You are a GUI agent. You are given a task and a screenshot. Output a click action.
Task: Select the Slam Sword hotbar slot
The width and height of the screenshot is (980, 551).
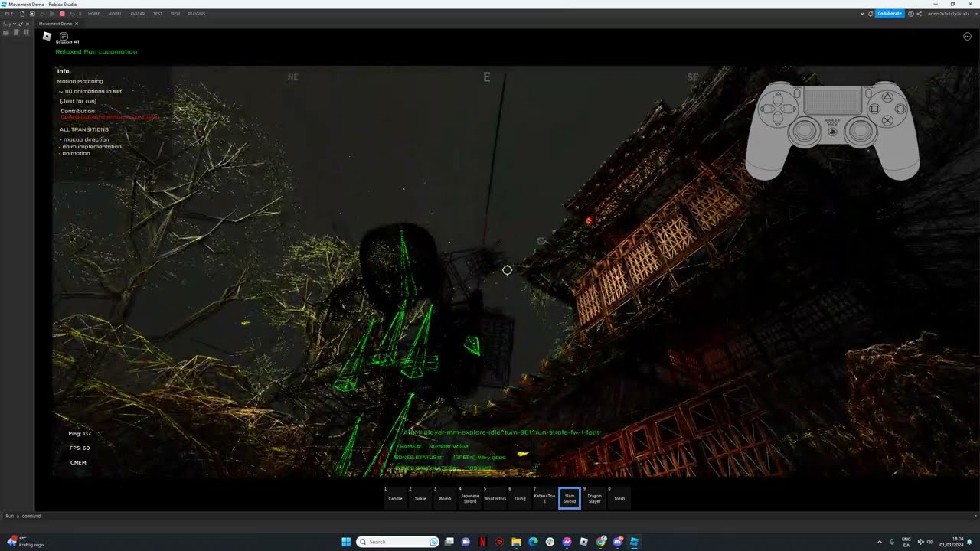570,498
